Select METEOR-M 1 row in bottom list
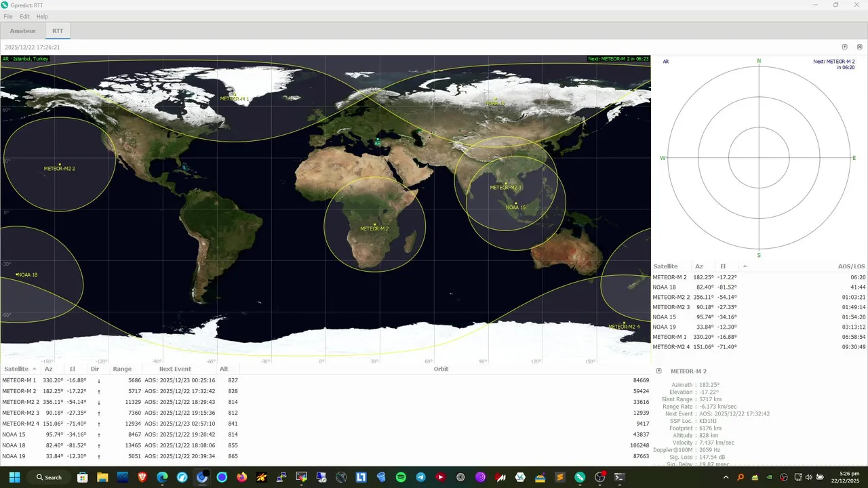Viewport: 868px width, 488px height. coord(325,380)
